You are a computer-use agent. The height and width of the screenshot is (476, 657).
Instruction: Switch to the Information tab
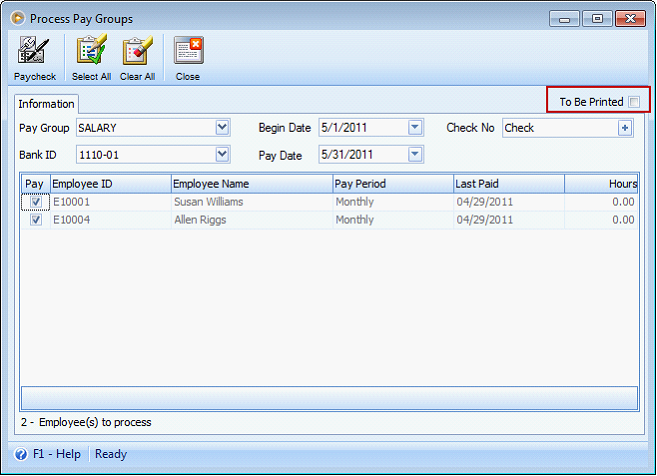46,104
